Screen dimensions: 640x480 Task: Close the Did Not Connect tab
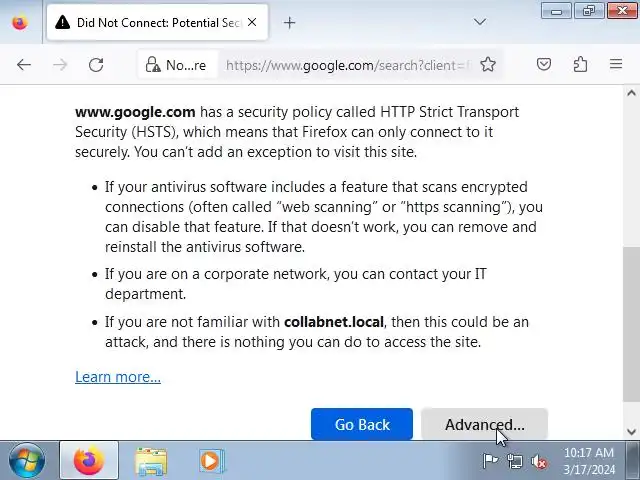tap(251, 22)
